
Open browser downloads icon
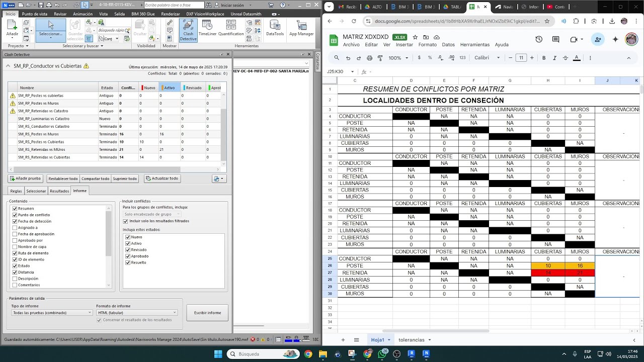[612, 21]
